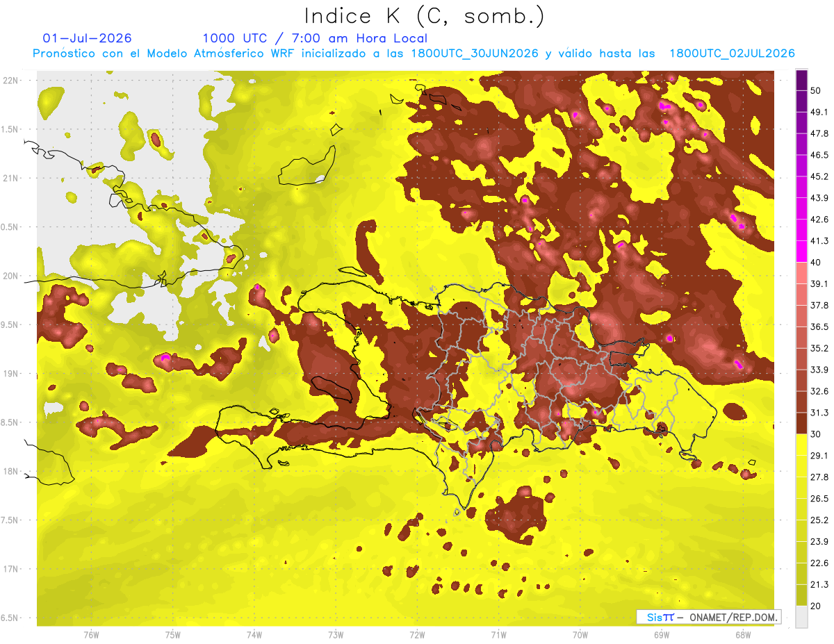The height and width of the screenshot is (644, 834).
Task: Click the colorbar value "41.3"
Action: pyautogui.click(x=819, y=241)
